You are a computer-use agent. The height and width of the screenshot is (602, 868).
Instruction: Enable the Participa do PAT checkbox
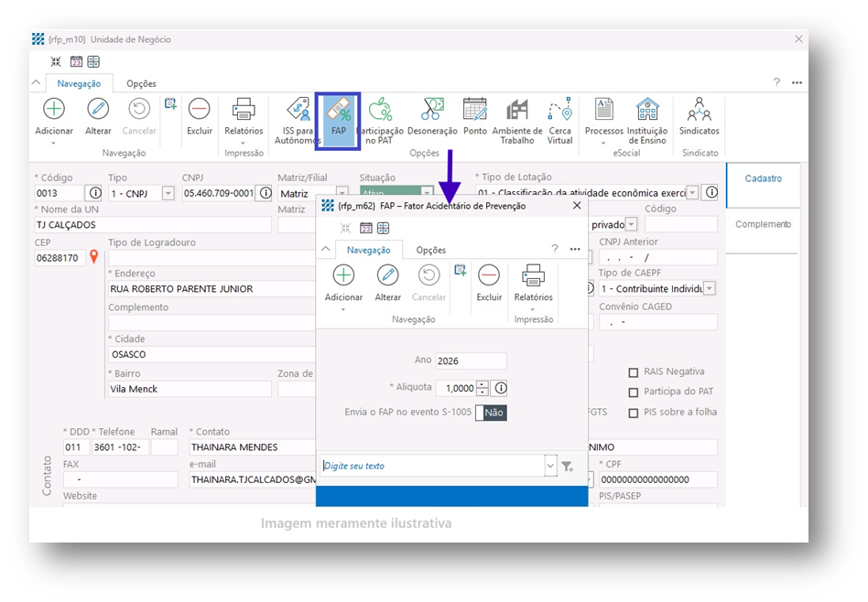634,392
